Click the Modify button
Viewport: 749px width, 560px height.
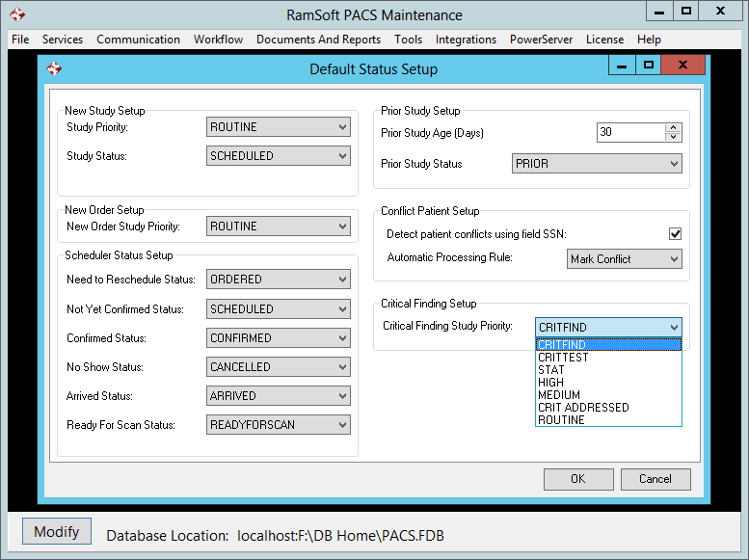click(x=57, y=532)
